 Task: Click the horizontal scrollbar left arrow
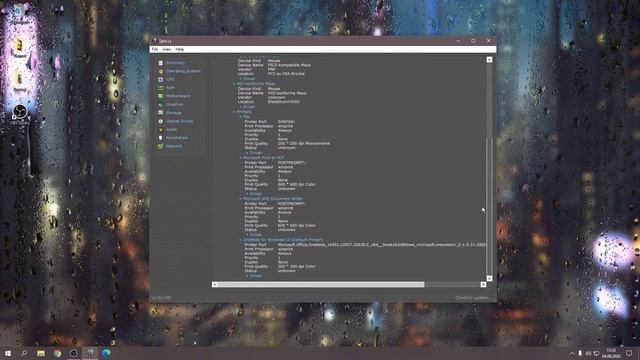tap(215, 284)
